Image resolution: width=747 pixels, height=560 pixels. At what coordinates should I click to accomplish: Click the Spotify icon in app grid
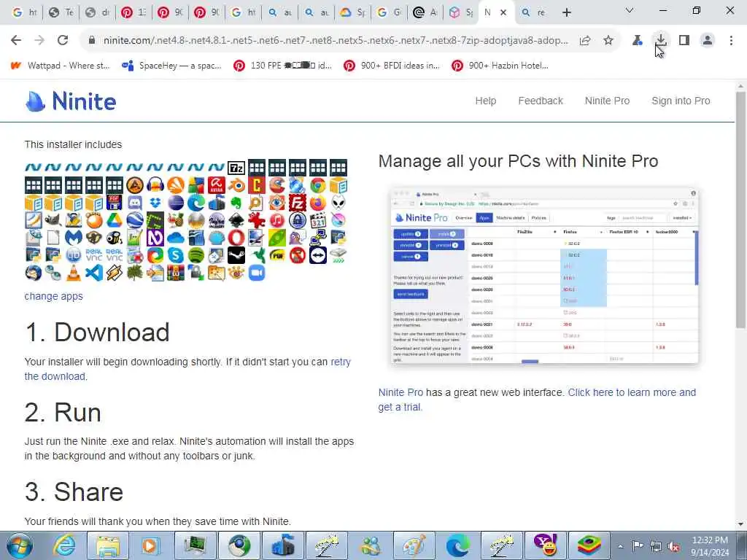click(x=196, y=256)
